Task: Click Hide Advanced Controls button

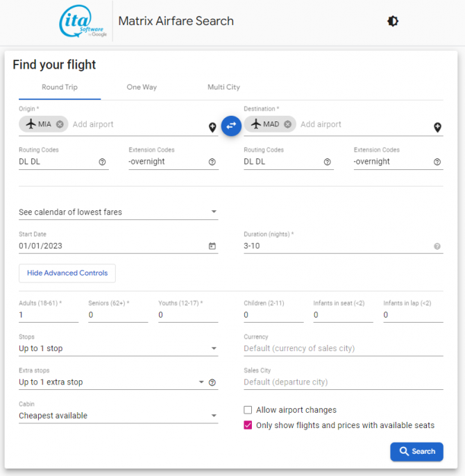Action: coord(67,273)
